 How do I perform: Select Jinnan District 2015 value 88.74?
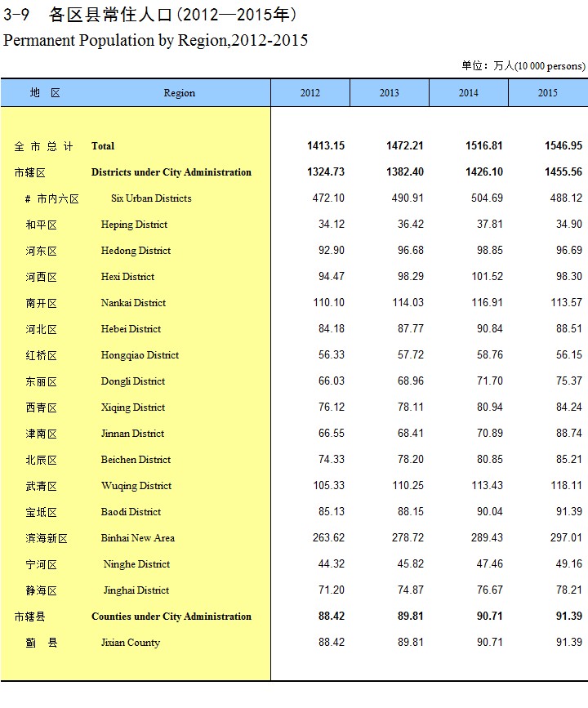click(569, 434)
